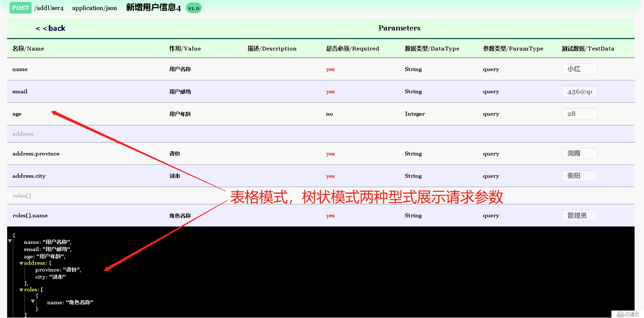
Task: Click the 作用/Value column header
Action: [185, 49]
